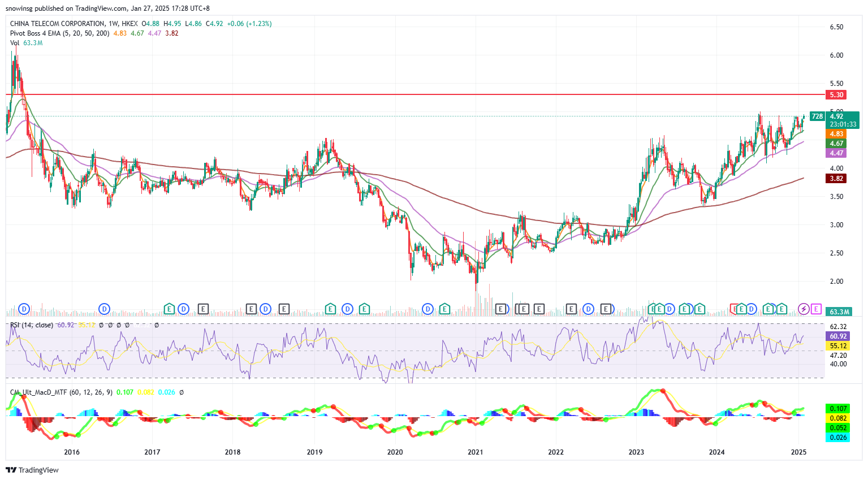This screenshot has width=868, height=480.
Task: Click the +0.06 (+1.23%) change value
Action: pyautogui.click(x=249, y=24)
